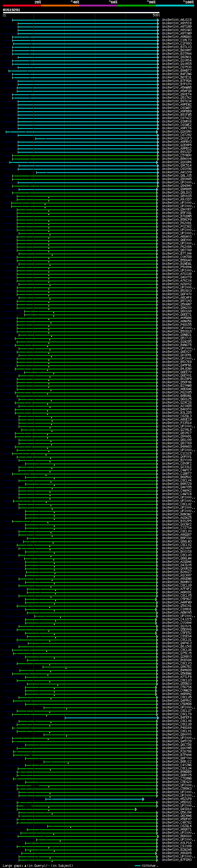
Task: Select hit label UniRef100_Q3HRX6
Action: [177, 121]
